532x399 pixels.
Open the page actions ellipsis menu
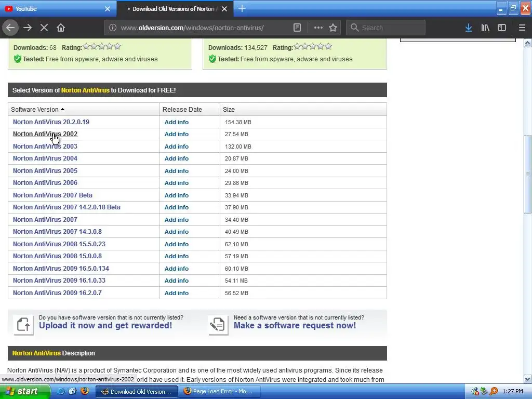pyautogui.click(x=318, y=28)
